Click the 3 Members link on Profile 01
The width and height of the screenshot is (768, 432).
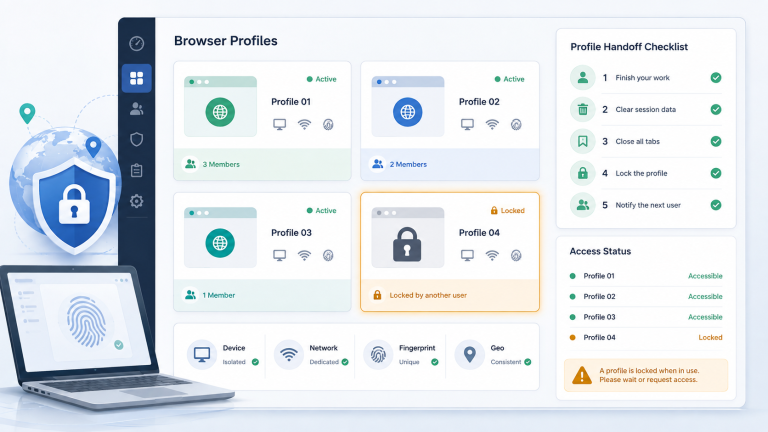(x=221, y=165)
